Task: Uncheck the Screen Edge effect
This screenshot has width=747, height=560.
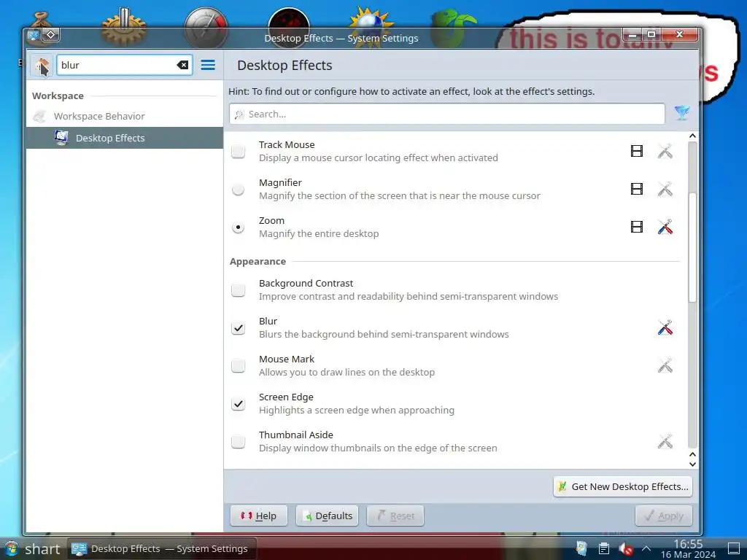Action: (239, 404)
